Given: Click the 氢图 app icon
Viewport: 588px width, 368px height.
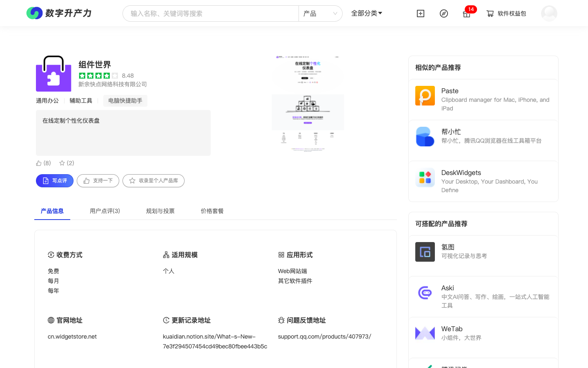Looking at the screenshot, I should pyautogui.click(x=425, y=252).
